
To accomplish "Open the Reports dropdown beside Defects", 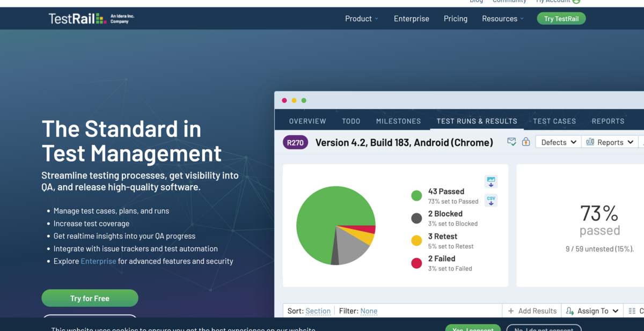I will [x=610, y=142].
